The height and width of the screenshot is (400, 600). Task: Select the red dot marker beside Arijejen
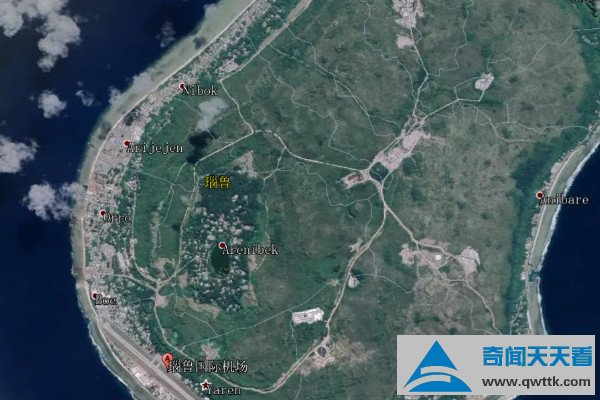(127, 145)
